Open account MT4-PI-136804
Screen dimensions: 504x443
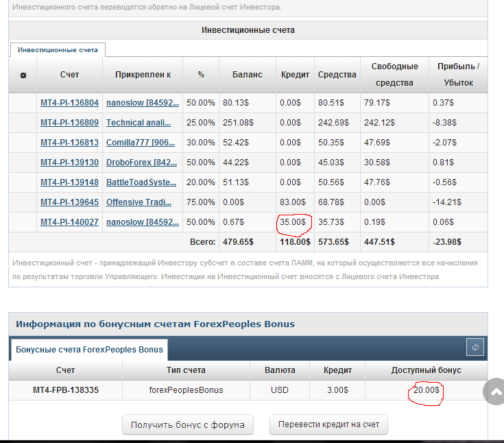tap(69, 103)
